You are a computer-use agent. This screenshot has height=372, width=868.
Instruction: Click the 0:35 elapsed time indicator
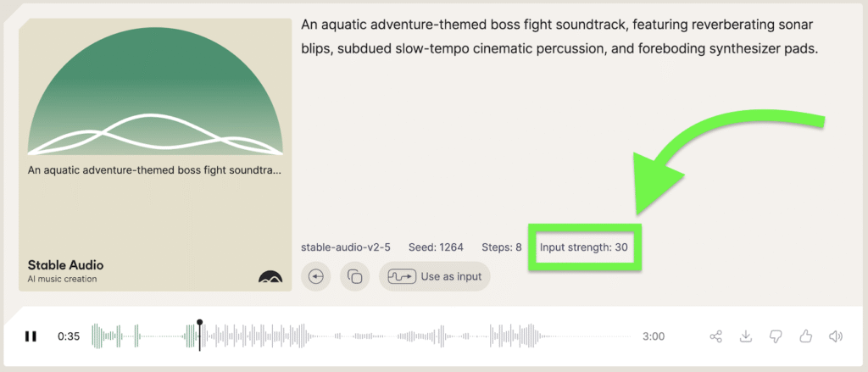click(x=69, y=336)
